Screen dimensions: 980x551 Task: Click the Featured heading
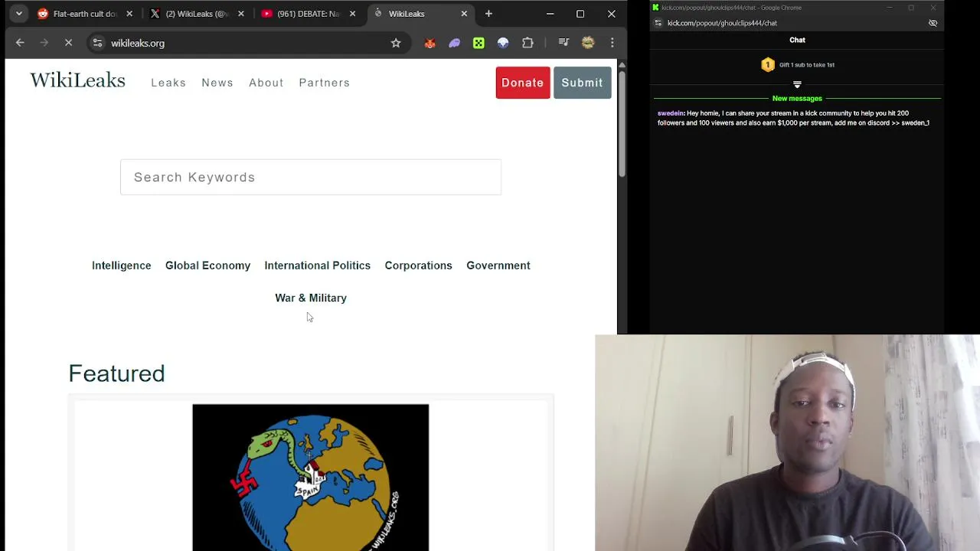pos(116,373)
